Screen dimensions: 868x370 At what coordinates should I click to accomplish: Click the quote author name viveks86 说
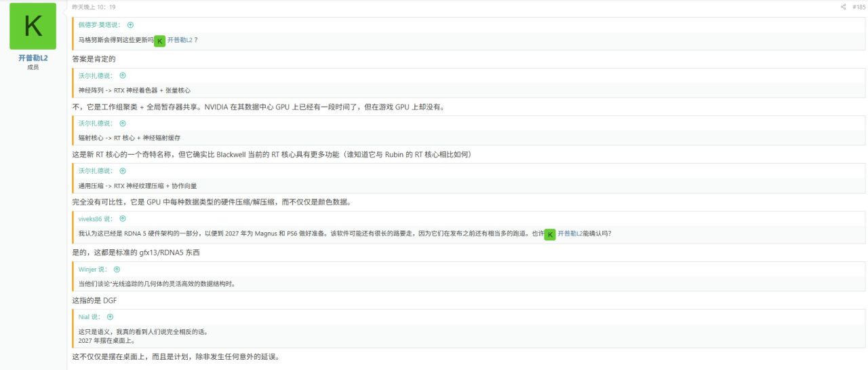pyautogui.click(x=97, y=219)
